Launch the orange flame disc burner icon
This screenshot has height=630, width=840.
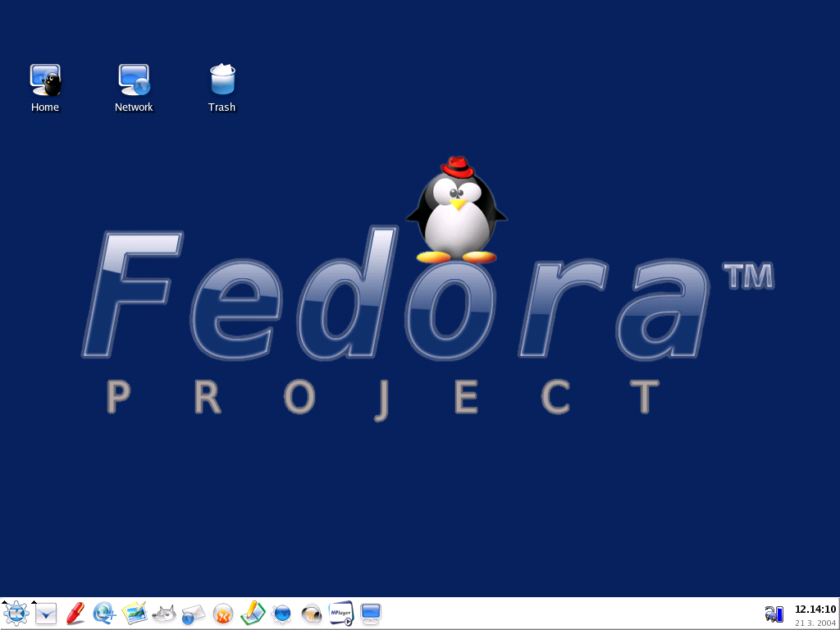pos(223,614)
